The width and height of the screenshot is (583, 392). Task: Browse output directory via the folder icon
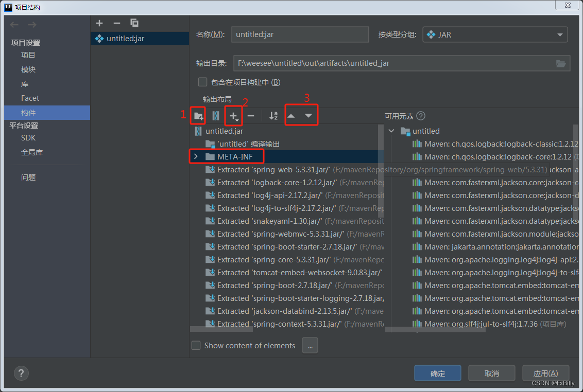561,63
